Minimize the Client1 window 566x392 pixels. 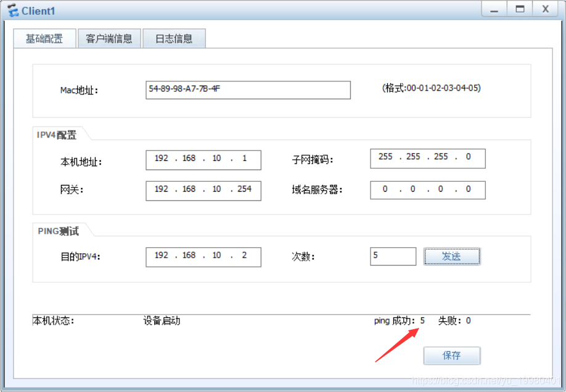tap(494, 9)
